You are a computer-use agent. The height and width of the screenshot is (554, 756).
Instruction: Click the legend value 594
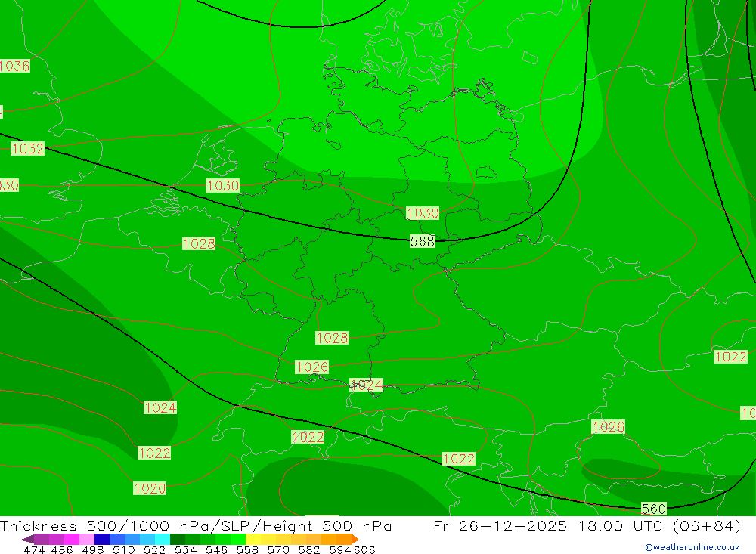(340, 550)
